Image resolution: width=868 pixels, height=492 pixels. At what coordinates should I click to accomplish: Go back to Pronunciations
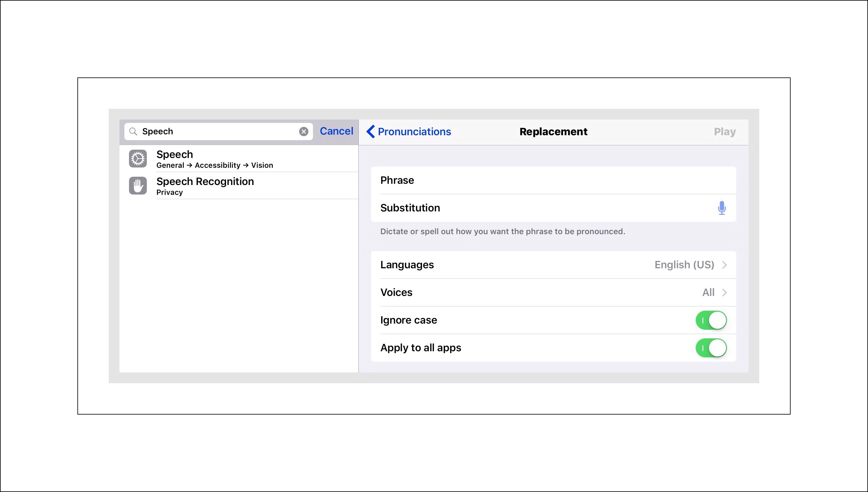tap(414, 132)
